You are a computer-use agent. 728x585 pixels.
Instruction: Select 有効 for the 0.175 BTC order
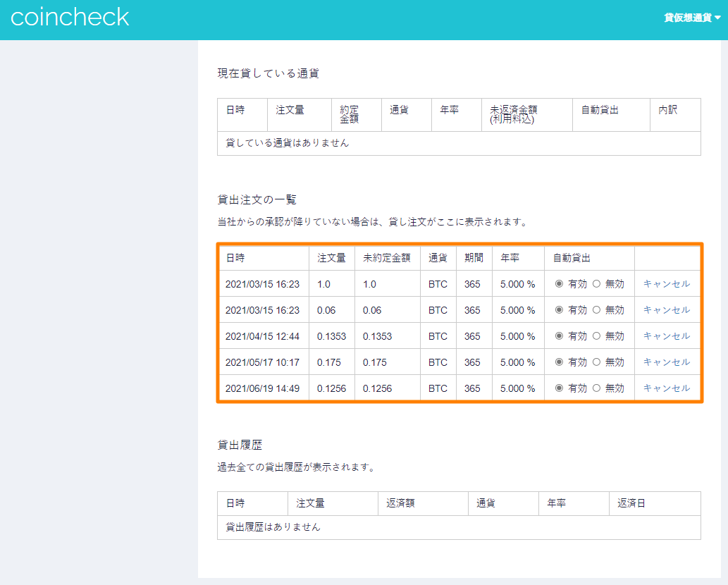point(559,362)
